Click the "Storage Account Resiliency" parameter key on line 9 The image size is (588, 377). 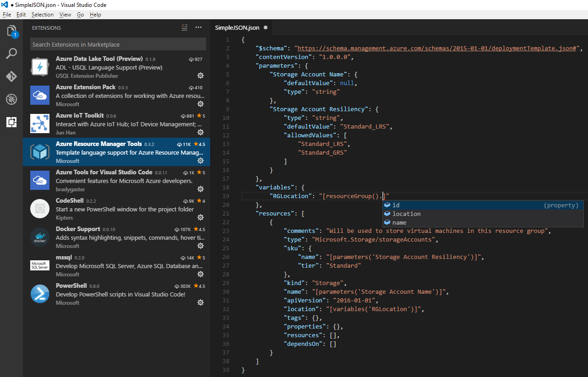coord(319,109)
